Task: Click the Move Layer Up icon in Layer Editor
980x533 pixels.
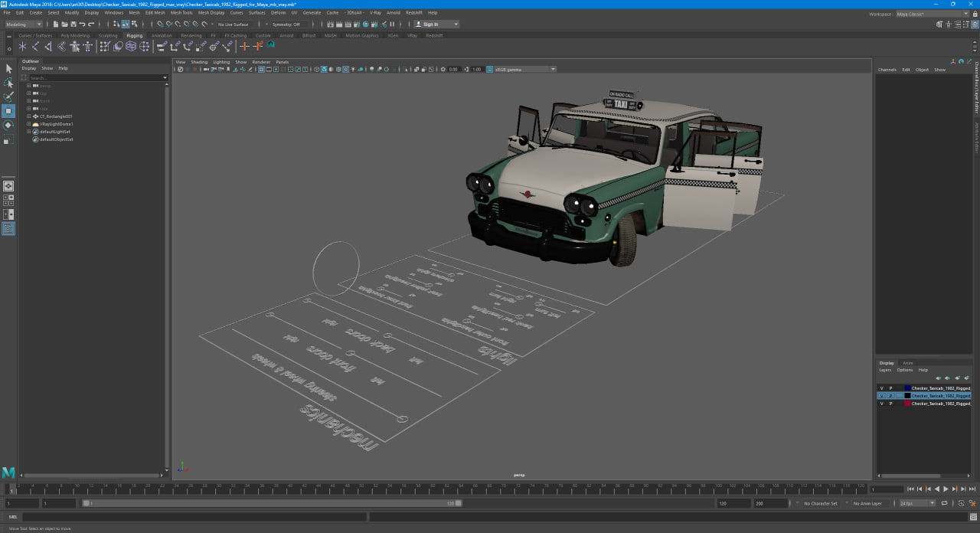Action: pyautogui.click(x=939, y=378)
